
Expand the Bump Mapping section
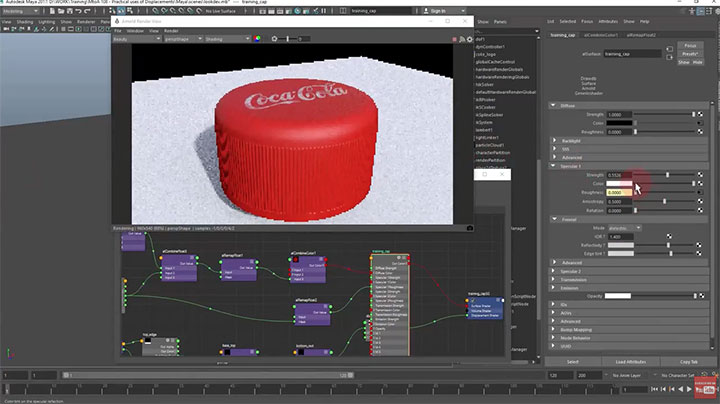(x=553, y=330)
